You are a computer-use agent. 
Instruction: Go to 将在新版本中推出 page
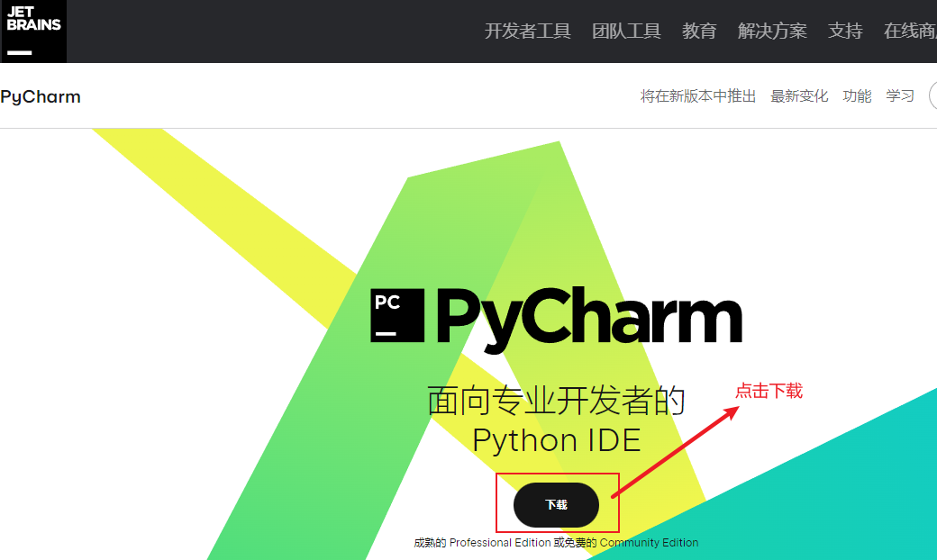(698, 96)
